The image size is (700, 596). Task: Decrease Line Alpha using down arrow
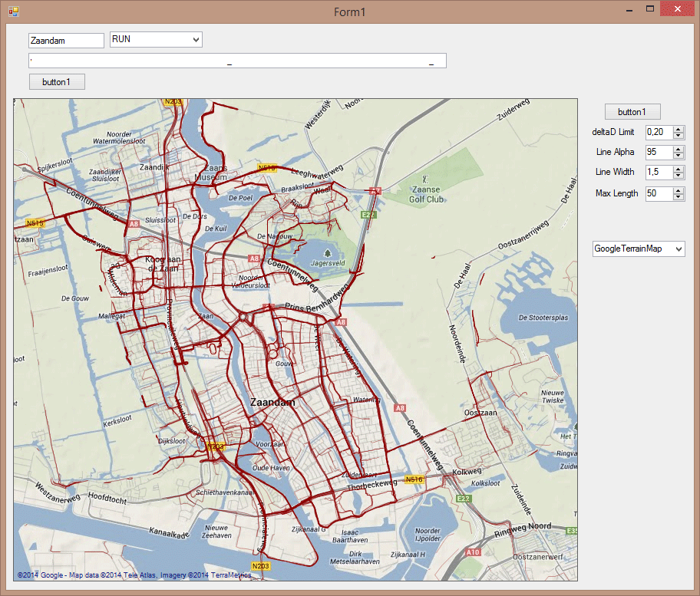pos(678,156)
